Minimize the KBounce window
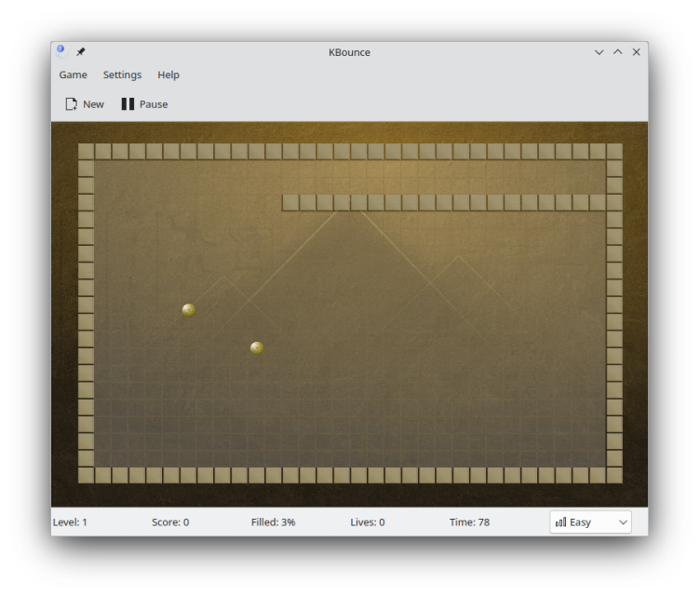This screenshot has width=700, height=597. pos(599,52)
